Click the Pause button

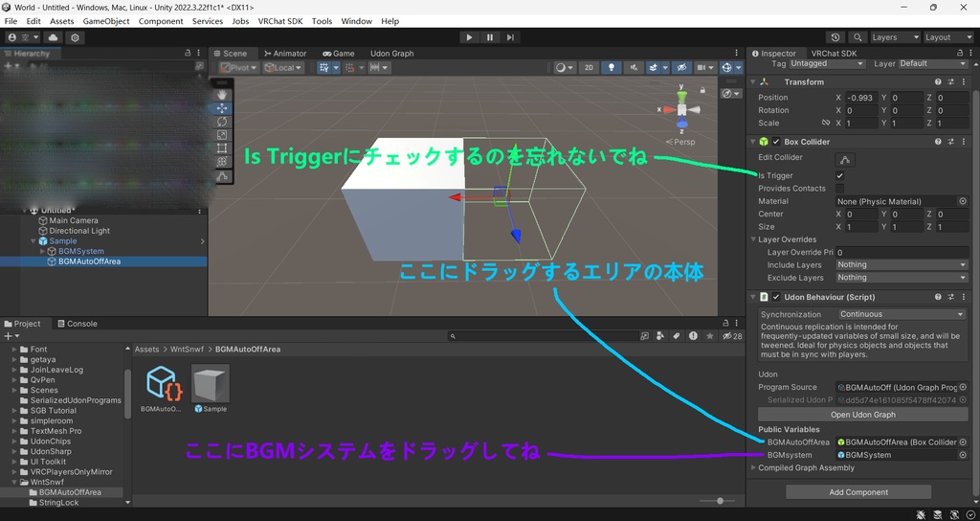490,37
